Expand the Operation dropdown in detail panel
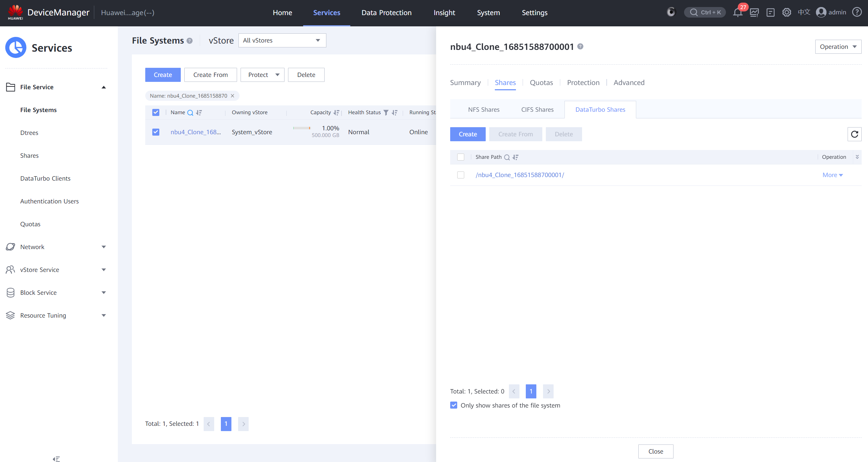This screenshot has height=462, width=868. (838, 47)
